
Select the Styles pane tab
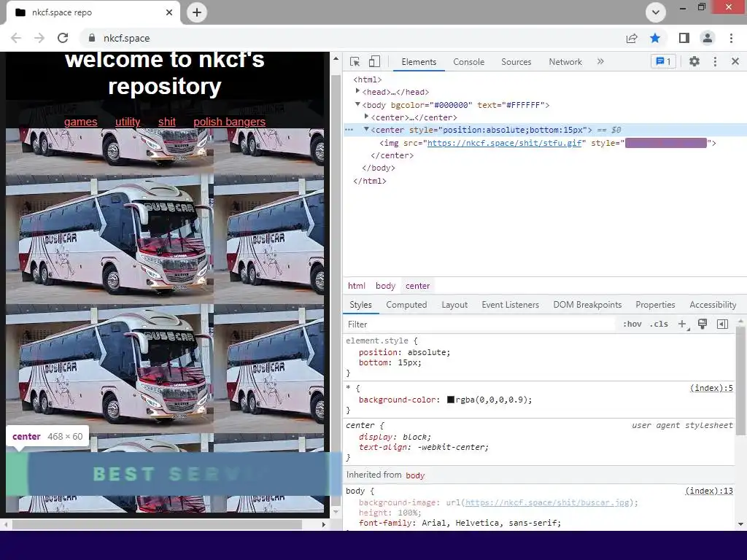click(360, 305)
